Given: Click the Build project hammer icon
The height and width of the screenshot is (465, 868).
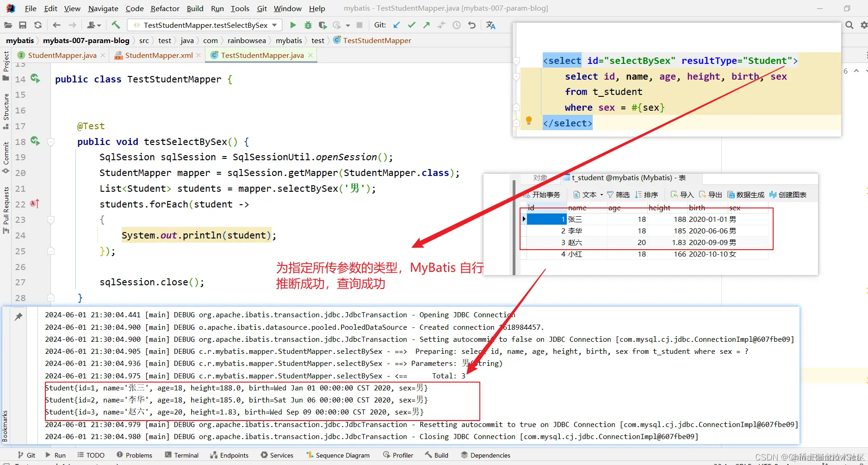Looking at the screenshot, I should click(x=116, y=25).
